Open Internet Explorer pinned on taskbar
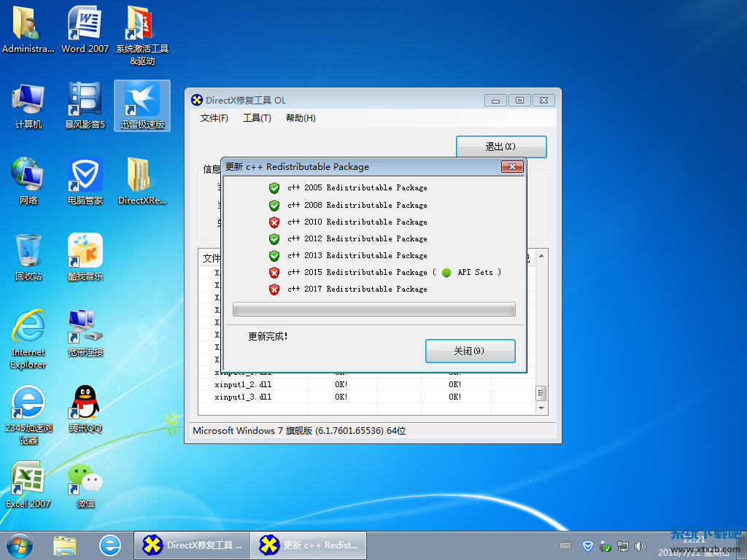This screenshot has height=560, width=747. (110, 545)
